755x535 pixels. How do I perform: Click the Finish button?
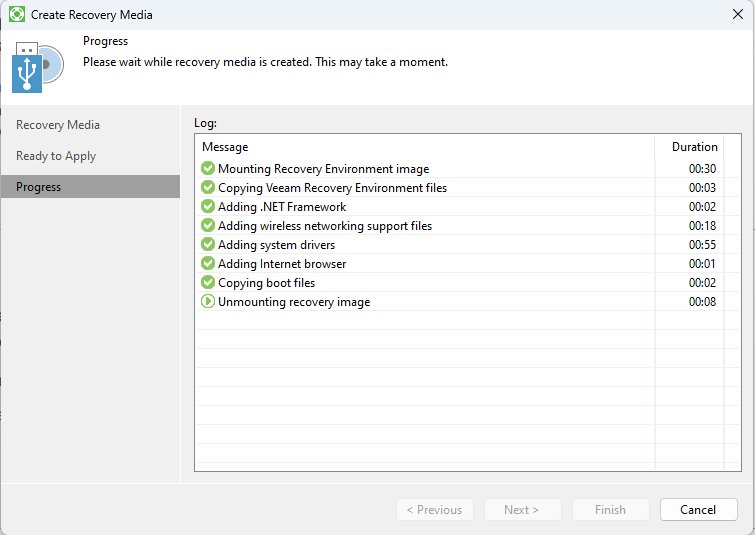click(x=610, y=510)
